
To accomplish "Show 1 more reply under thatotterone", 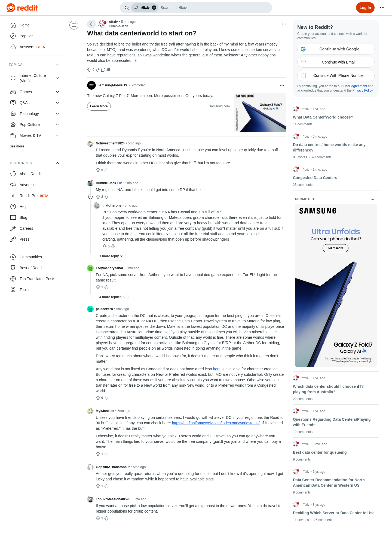I will [111, 256].
